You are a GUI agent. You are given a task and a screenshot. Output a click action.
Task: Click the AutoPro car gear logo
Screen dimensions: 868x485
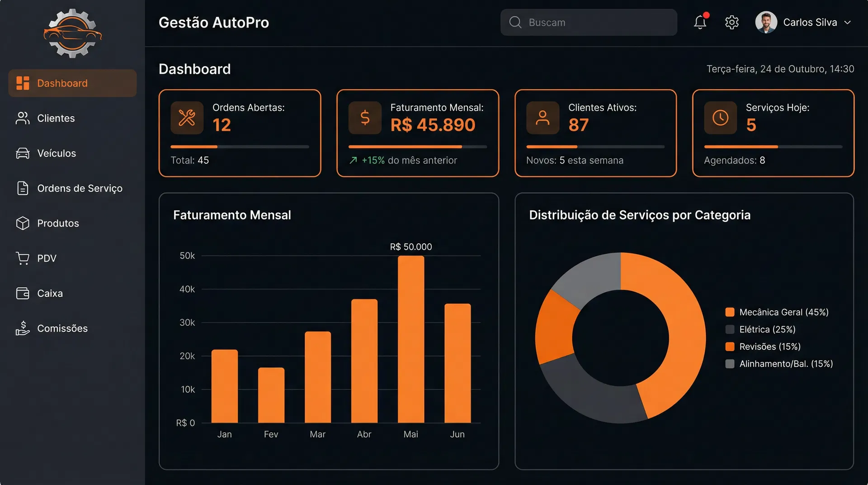pyautogui.click(x=72, y=33)
